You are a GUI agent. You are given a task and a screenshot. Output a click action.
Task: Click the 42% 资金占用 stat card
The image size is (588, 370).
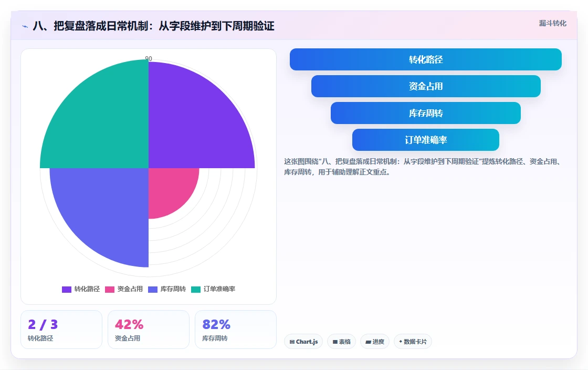click(x=149, y=330)
